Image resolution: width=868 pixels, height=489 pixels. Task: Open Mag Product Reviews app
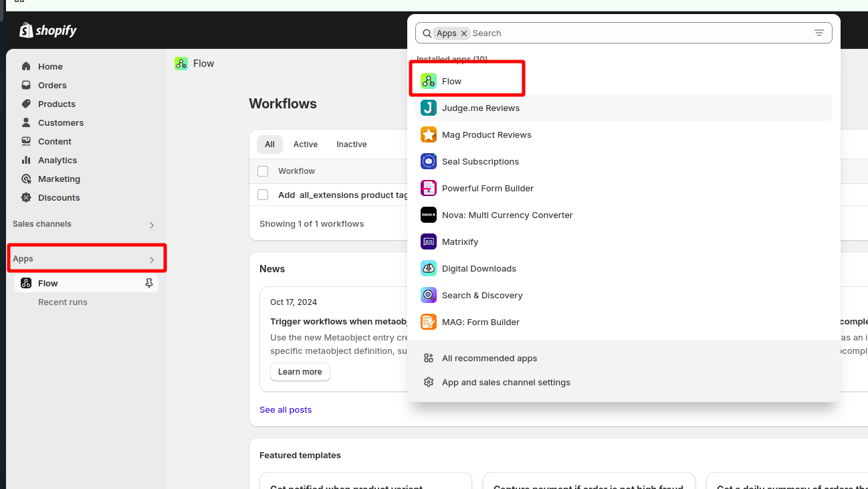pyautogui.click(x=624, y=134)
